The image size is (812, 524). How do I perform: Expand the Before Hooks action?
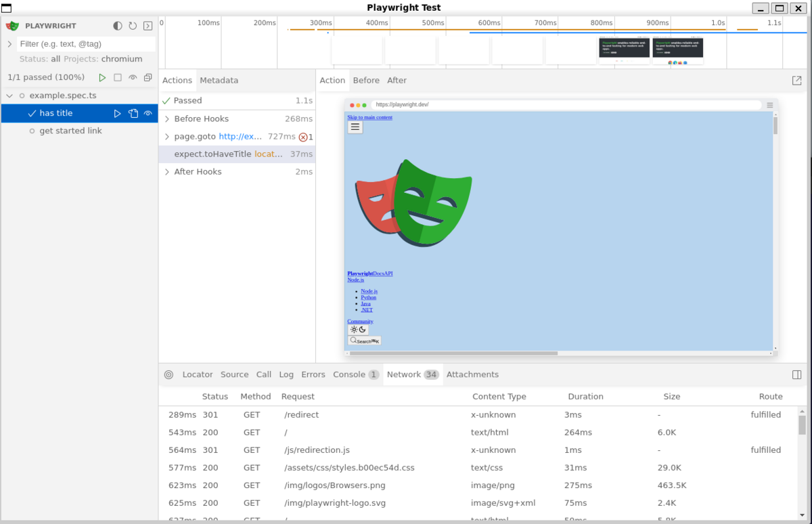tap(167, 119)
